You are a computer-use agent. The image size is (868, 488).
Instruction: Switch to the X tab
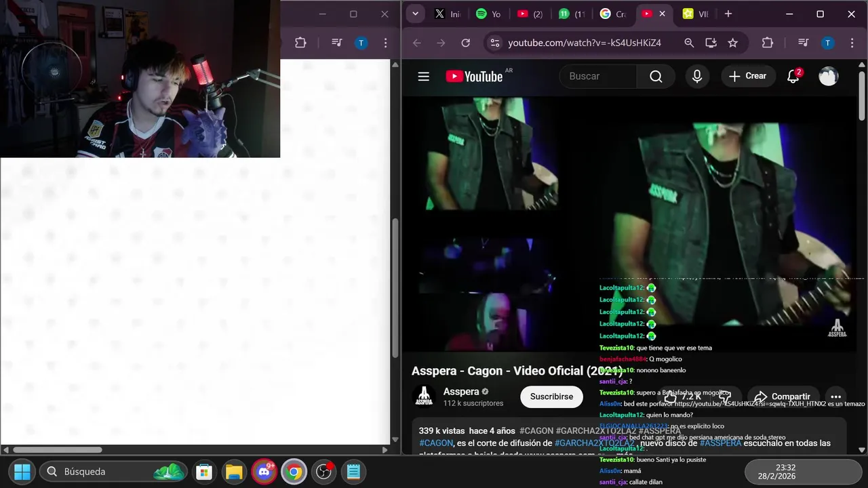click(x=447, y=14)
